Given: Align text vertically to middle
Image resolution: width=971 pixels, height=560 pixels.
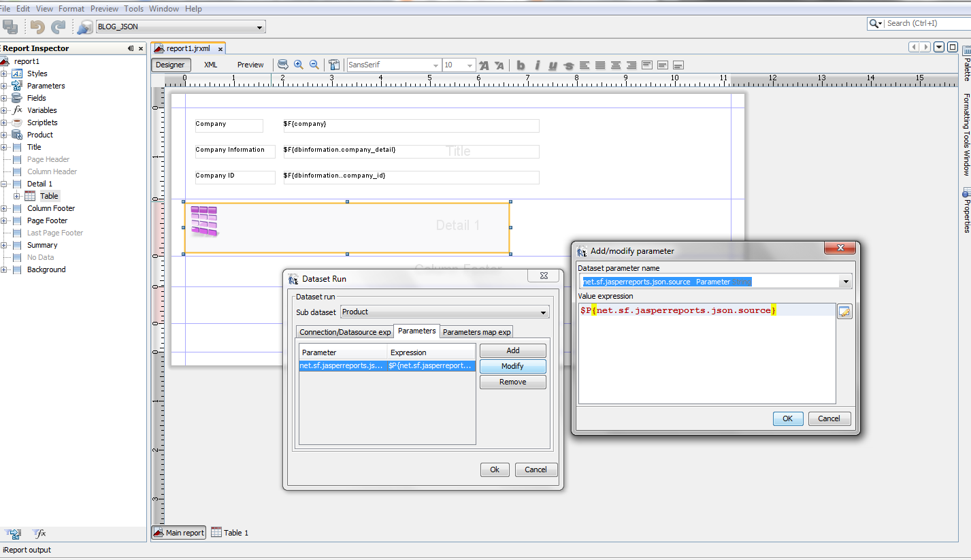Looking at the screenshot, I should (x=663, y=65).
